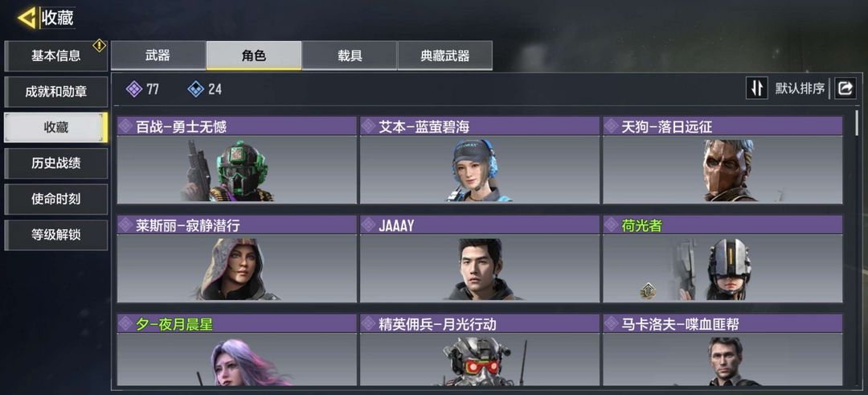This screenshot has height=395, width=868.
Task: Open 历史战绩 in the sidebar
Action: (56, 163)
